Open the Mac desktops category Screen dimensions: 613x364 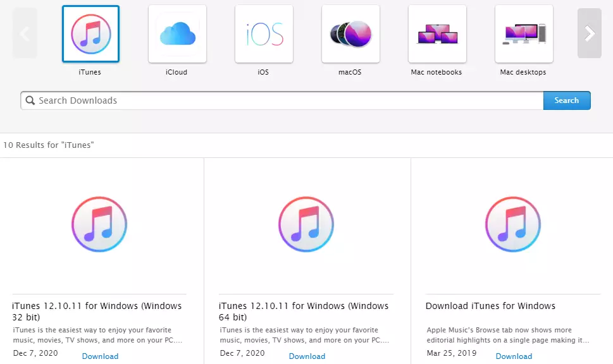point(523,34)
